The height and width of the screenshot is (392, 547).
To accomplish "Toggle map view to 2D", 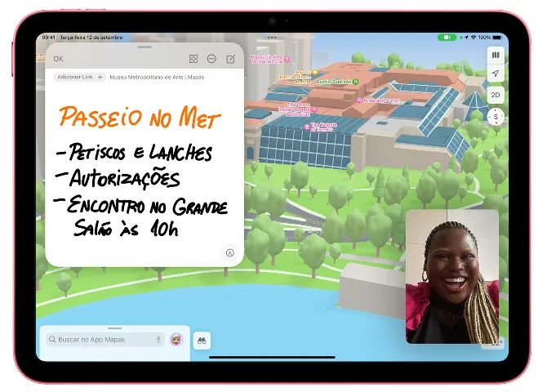I will pyautogui.click(x=496, y=95).
